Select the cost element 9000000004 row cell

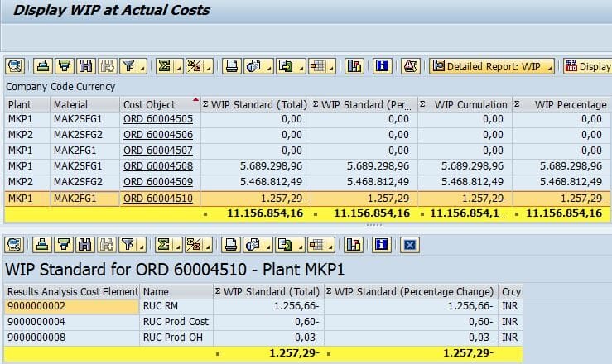tap(71, 321)
